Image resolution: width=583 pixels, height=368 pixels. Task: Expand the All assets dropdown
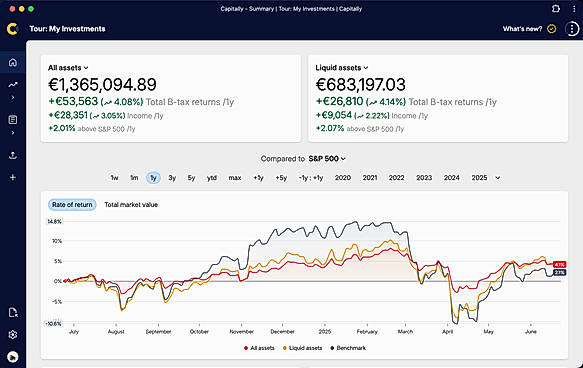click(x=68, y=68)
